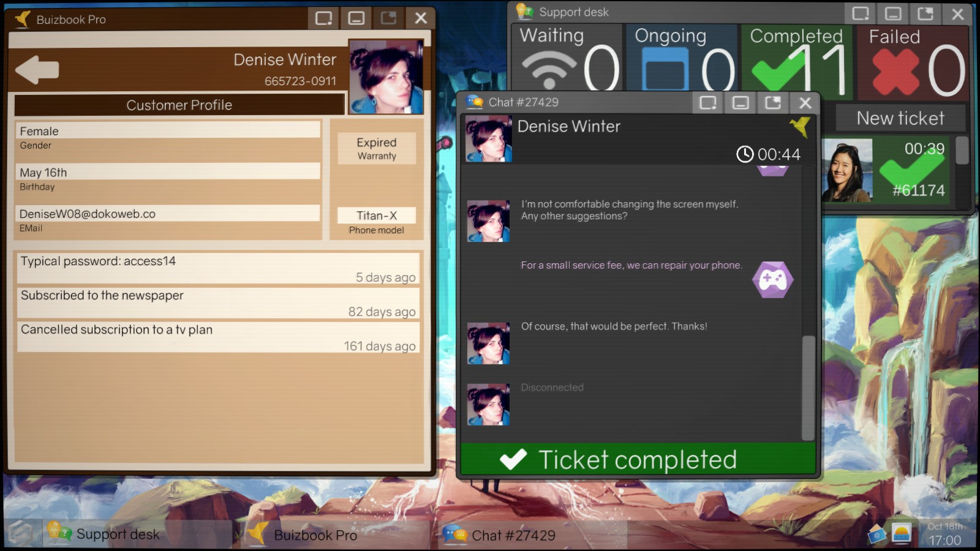Select the Customer Profile header tab
Screen dimensions: 980x551
(x=179, y=105)
